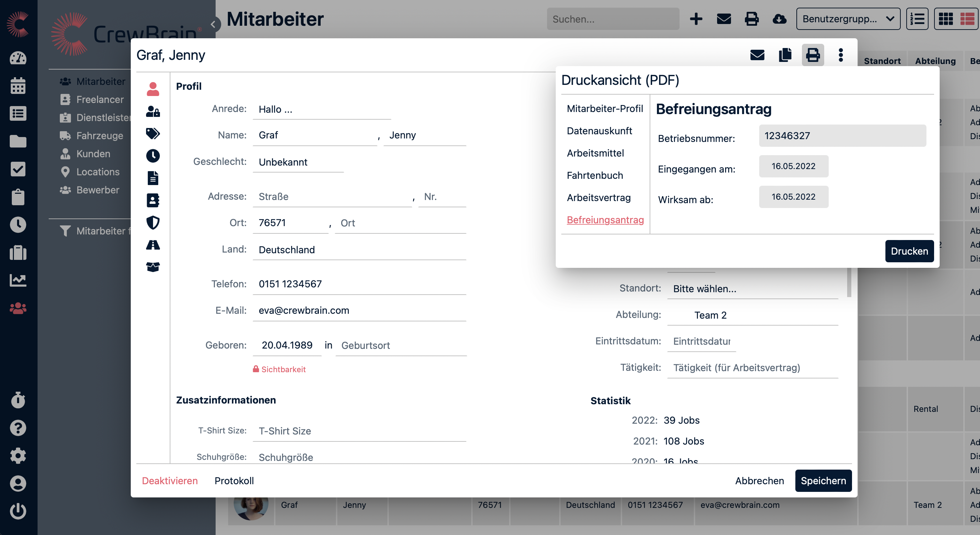
Task: Select Arbeitsvertrag in print view list
Action: [599, 198]
